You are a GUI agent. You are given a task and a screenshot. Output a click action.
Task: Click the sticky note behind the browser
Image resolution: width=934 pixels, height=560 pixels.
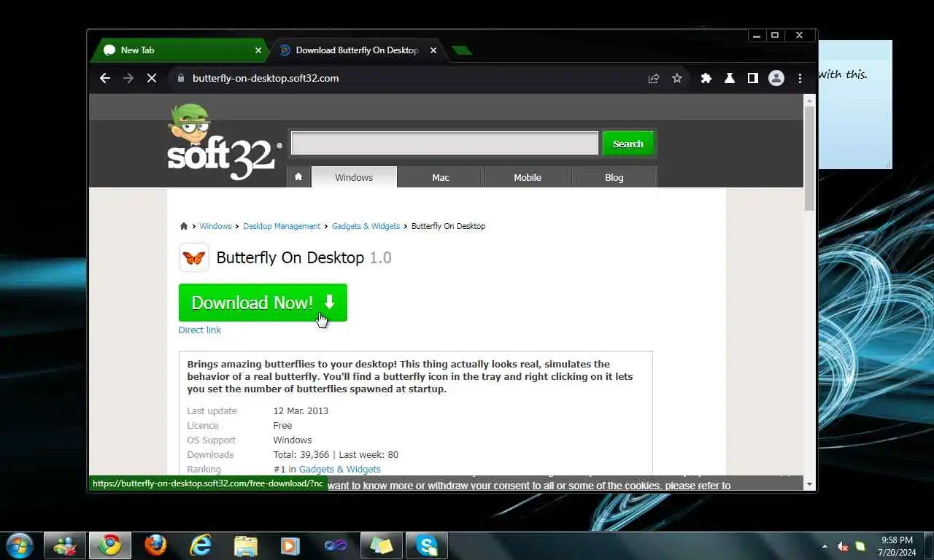855,104
